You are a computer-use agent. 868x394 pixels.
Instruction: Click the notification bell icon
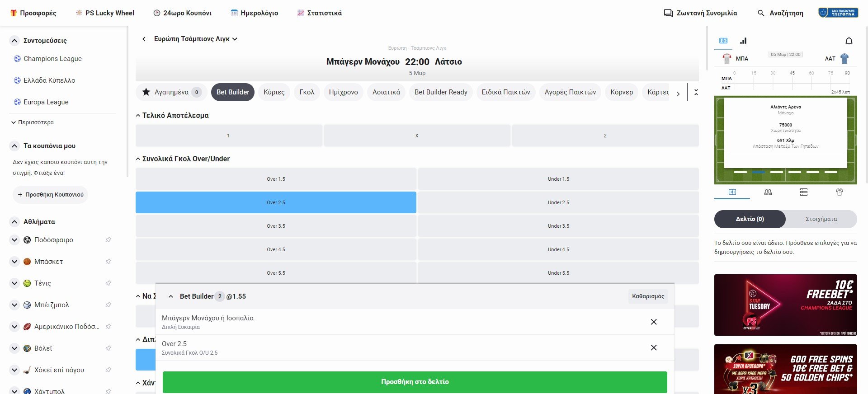tap(849, 41)
